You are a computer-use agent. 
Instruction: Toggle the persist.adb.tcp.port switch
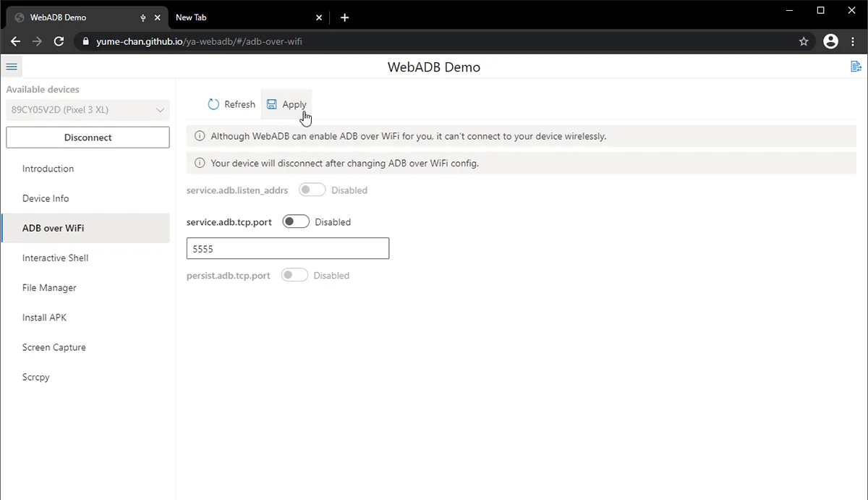(294, 275)
